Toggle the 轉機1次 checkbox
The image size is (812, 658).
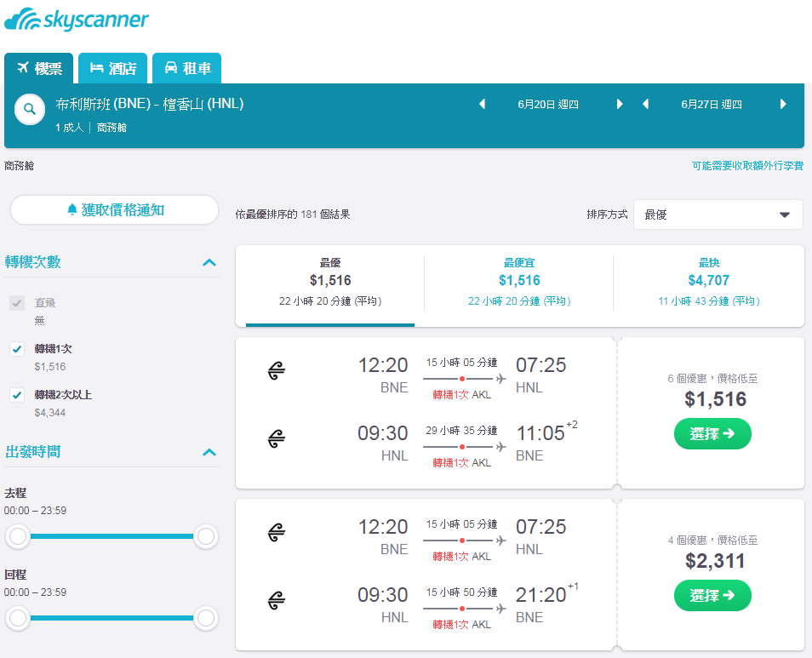coord(17,349)
